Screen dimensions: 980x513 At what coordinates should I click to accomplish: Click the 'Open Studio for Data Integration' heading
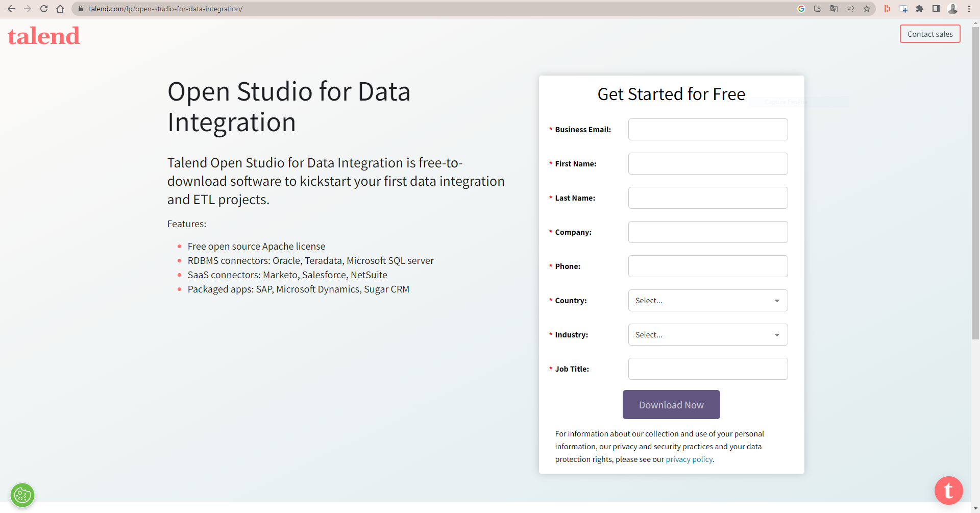coord(289,107)
